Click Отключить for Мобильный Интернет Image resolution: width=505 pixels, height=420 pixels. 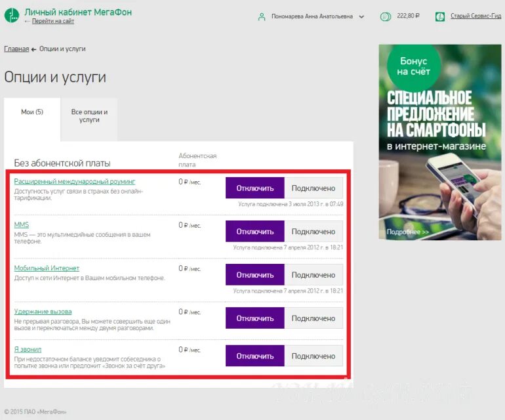(x=254, y=275)
